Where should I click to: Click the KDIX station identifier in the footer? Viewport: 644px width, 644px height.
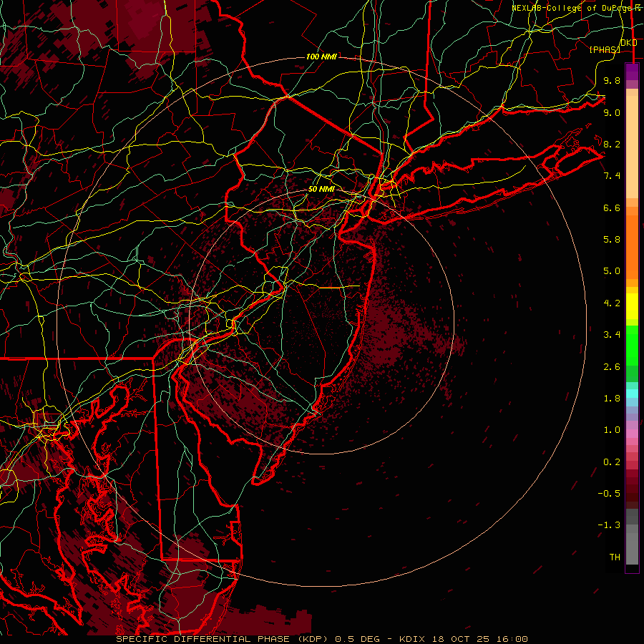pyautogui.click(x=413, y=639)
